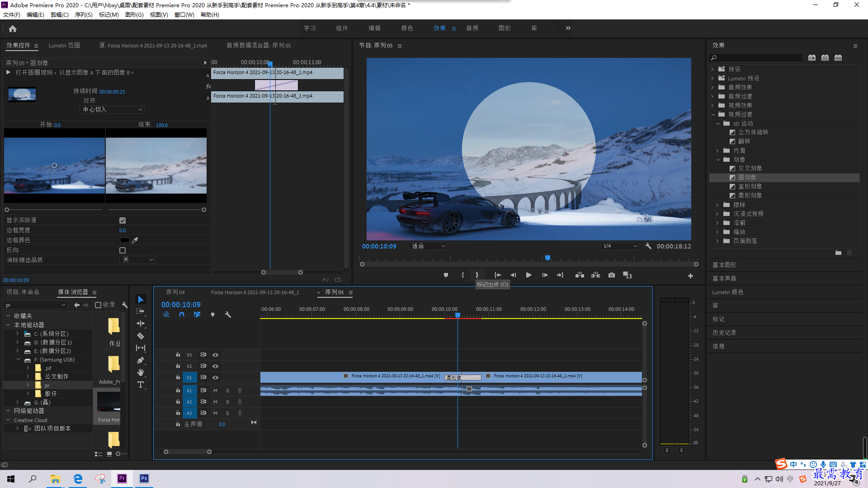Click the Go to Out point button
868x488 pixels.
point(560,275)
